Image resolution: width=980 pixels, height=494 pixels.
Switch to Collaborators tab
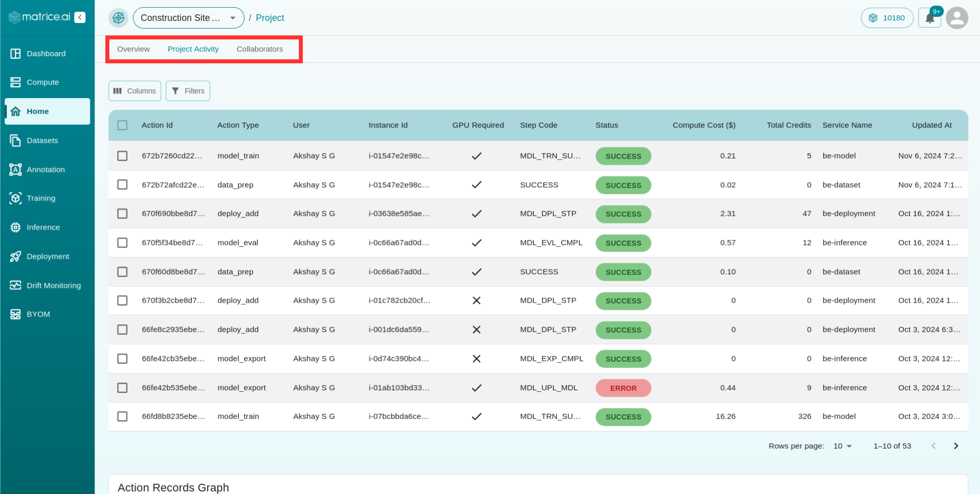point(260,49)
